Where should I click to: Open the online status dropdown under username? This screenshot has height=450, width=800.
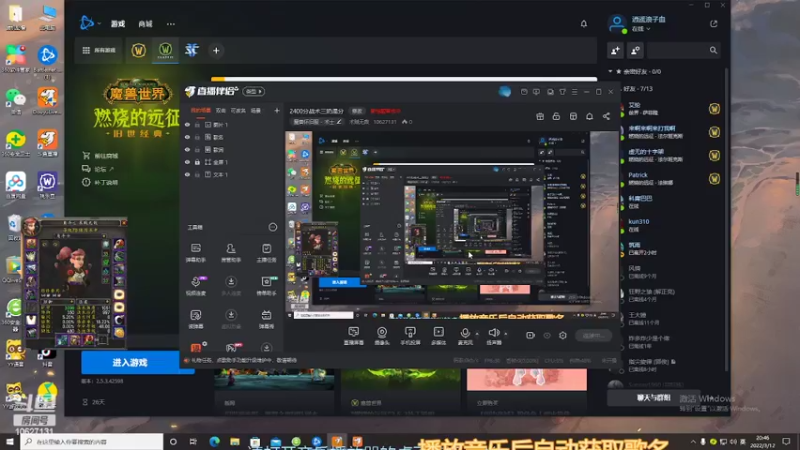pos(641,29)
